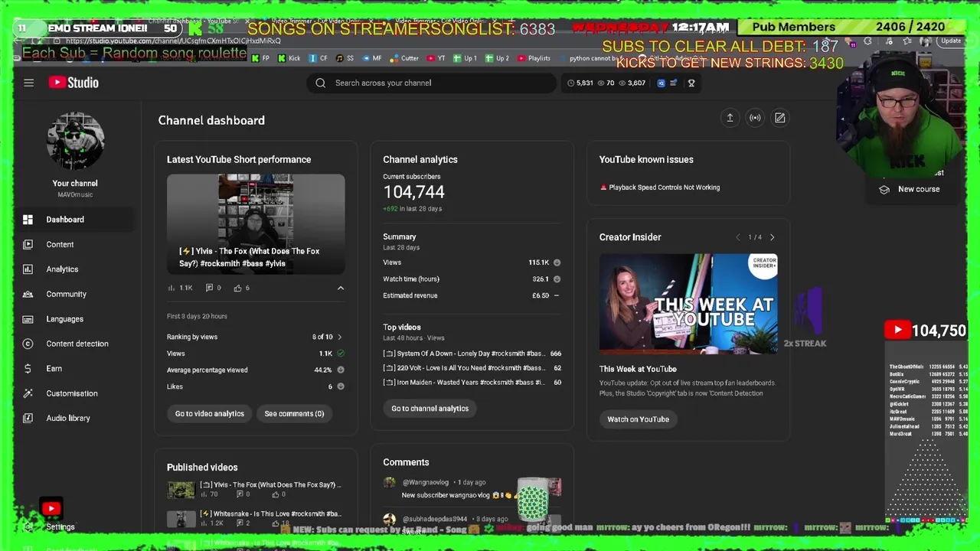Open @Wangnaovlog comment

472,489
